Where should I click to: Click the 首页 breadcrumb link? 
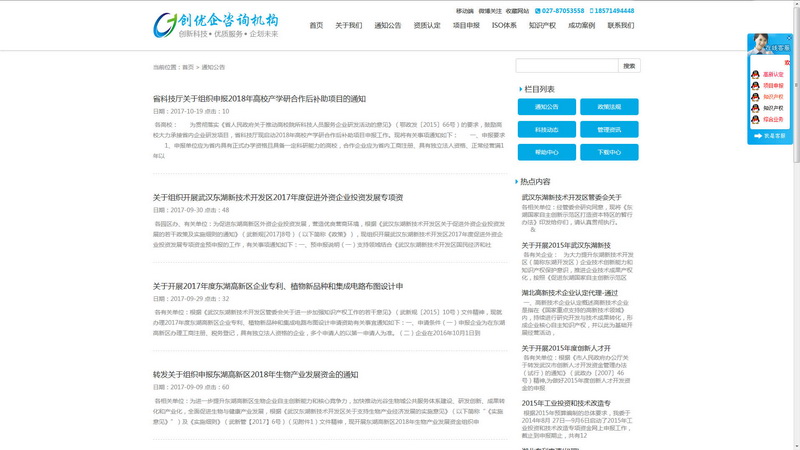188,67
